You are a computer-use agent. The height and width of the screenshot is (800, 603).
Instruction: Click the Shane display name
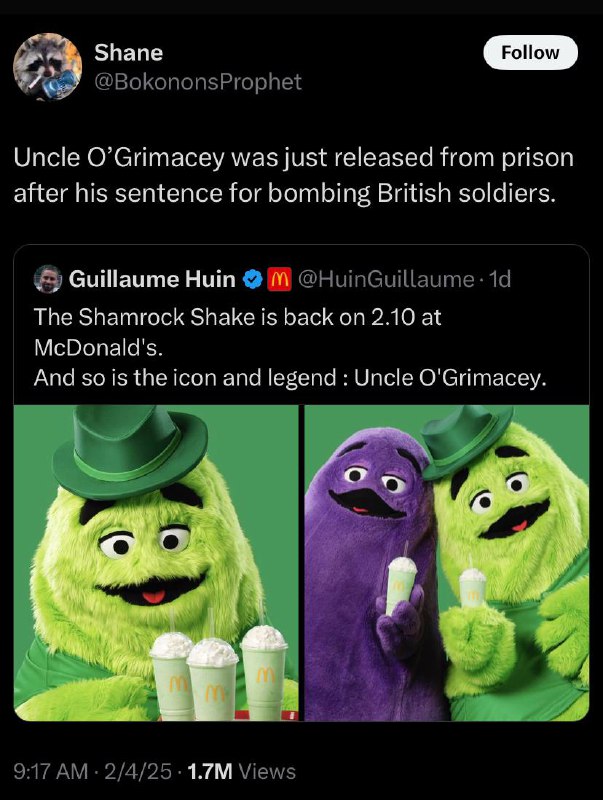129,53
